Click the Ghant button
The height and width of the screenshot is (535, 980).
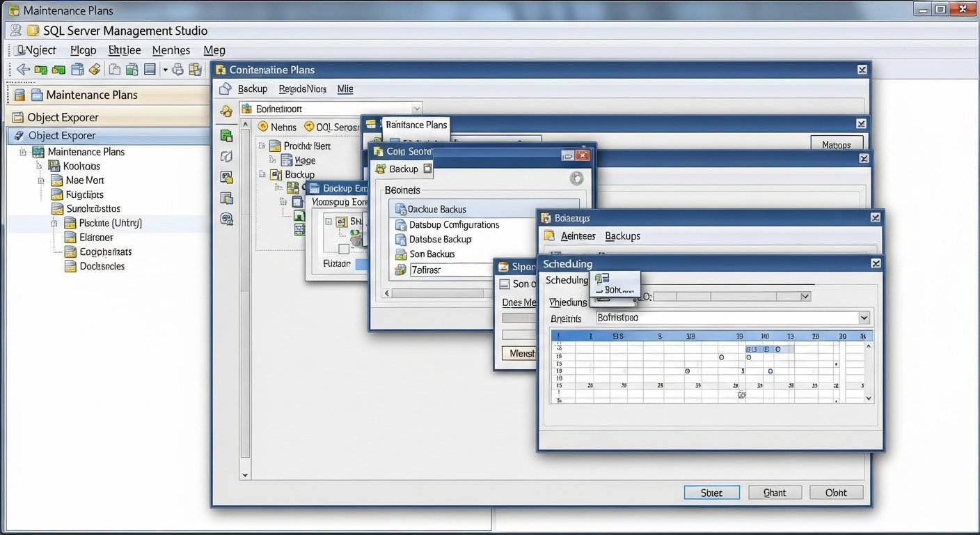coord(775,493)
